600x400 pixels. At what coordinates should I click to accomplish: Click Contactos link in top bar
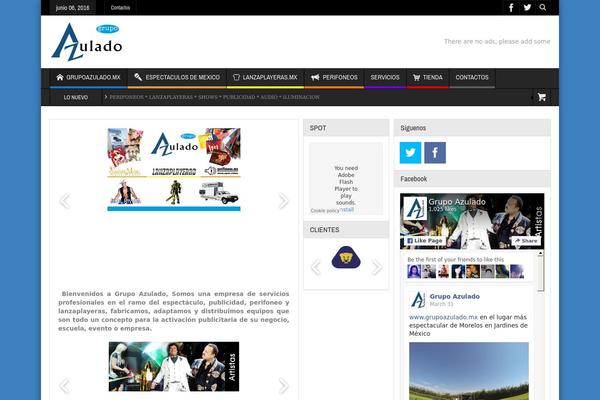point(120,8)
